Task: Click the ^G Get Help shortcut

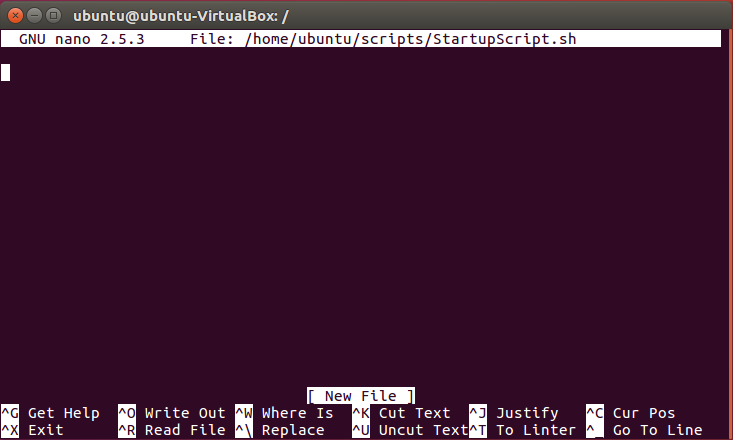Action: pyautogui.click(x=50, y=413)
